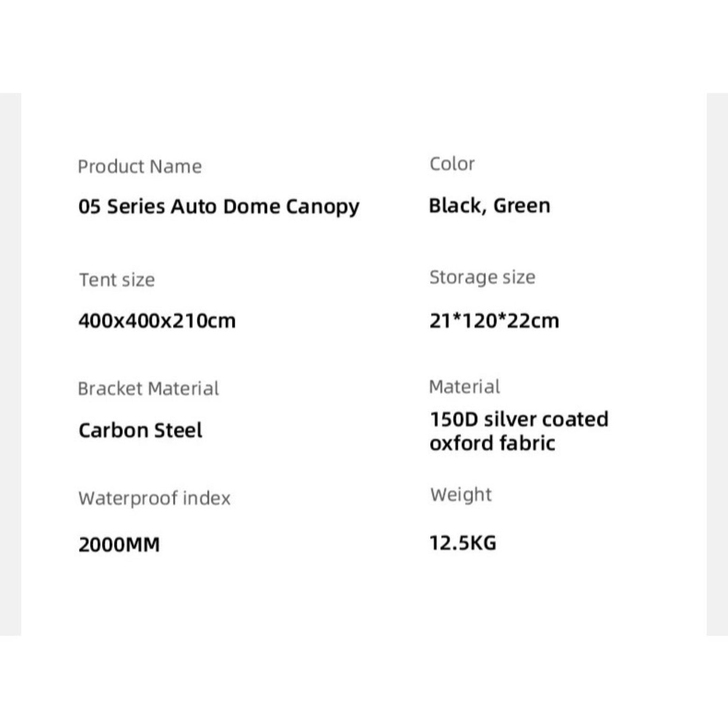Click the Storage size label
728x728 pixels.
click(x=482, y=277)
